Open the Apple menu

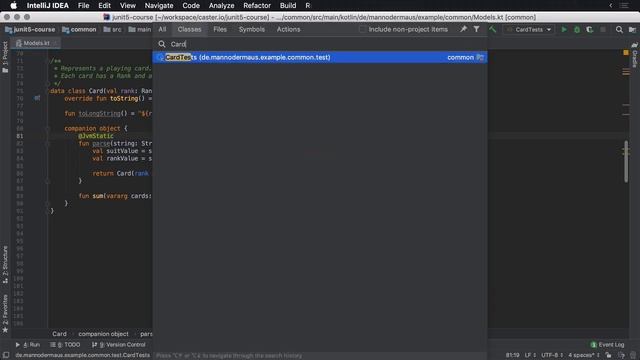click(13, 5)
